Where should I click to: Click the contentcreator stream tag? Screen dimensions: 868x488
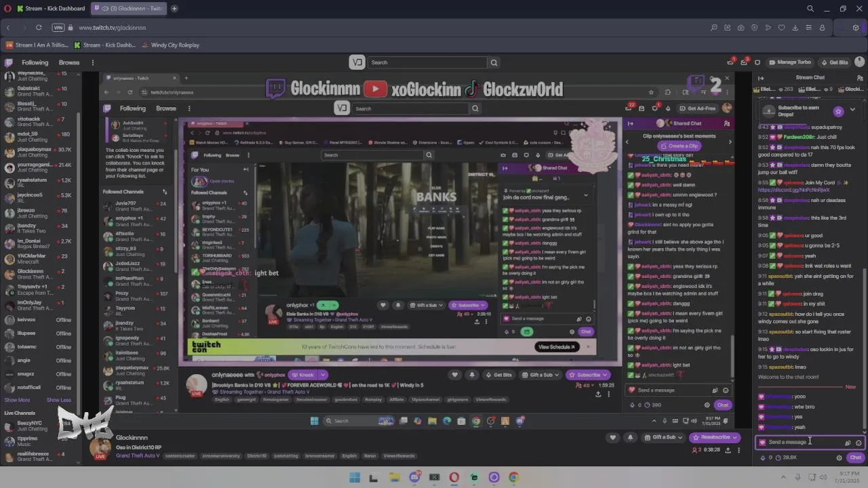[180, 456]
